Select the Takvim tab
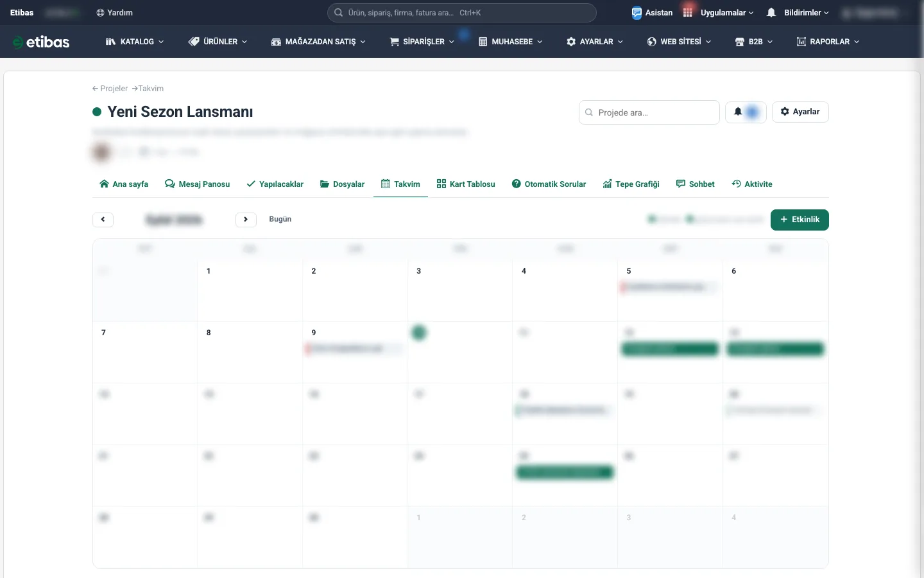Viewport: 924px width, 578px height. coord(400,184)
